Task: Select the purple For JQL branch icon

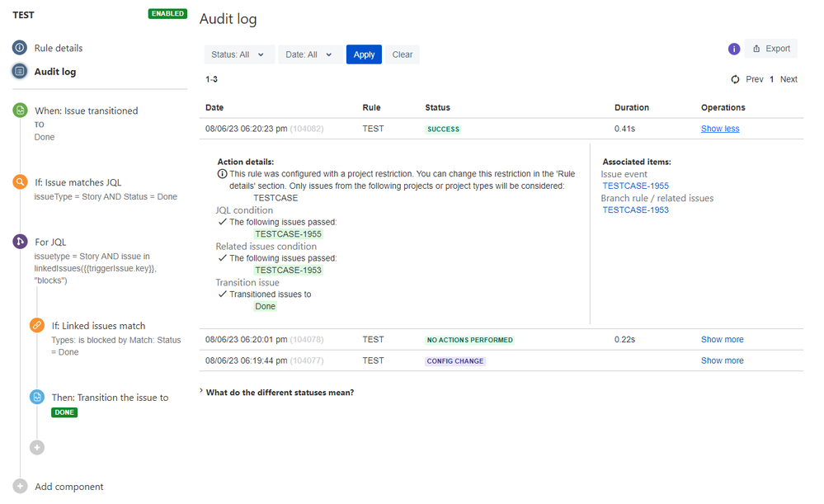Action: pos(20,241)
